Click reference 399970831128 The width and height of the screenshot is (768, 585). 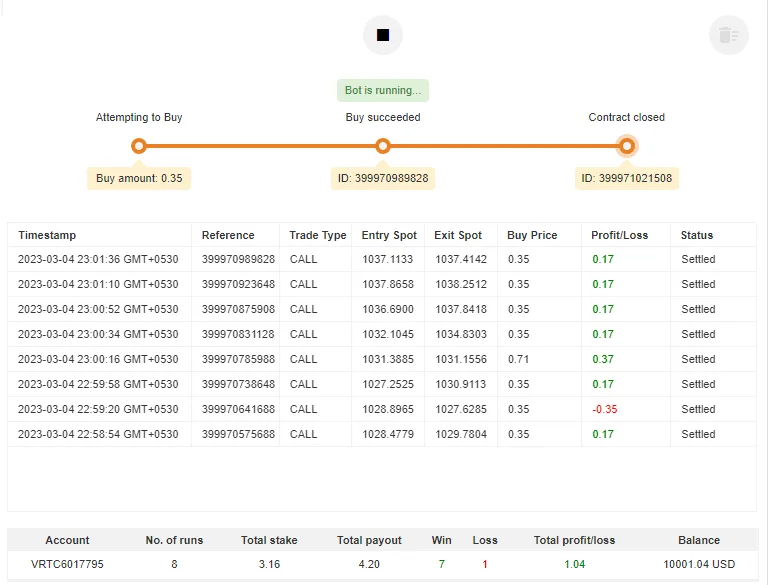[238, 334]
